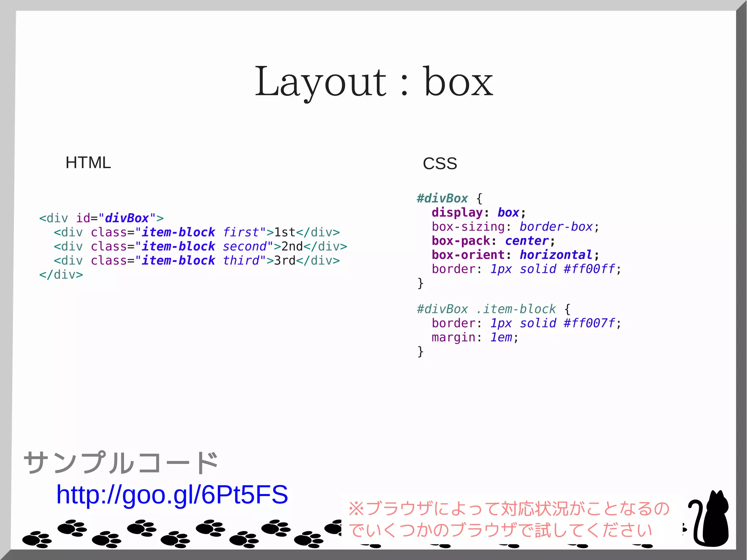Click the 'box-orient: horizontal;' line
747x560 pixels.
(515, 255)
